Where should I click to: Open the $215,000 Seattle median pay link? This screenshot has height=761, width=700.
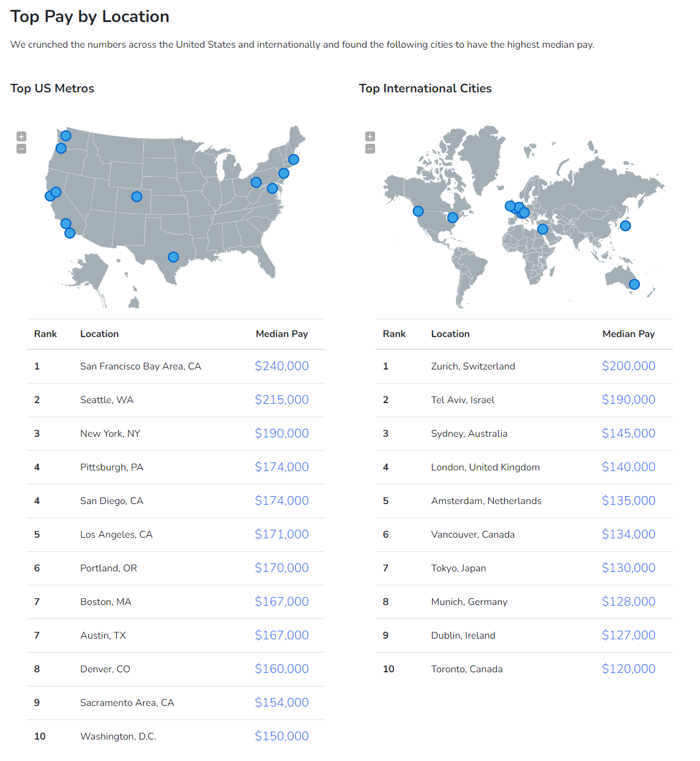[282, 399]
